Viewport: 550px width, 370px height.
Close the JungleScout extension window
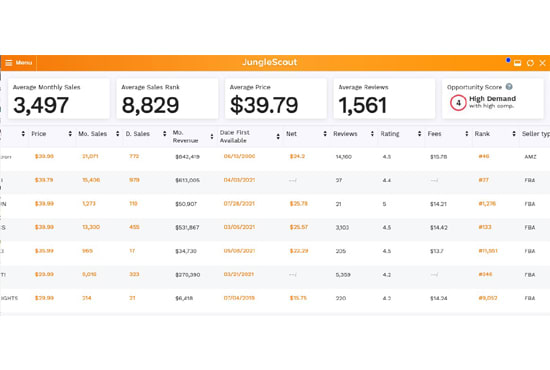click(x=542, y=63)
